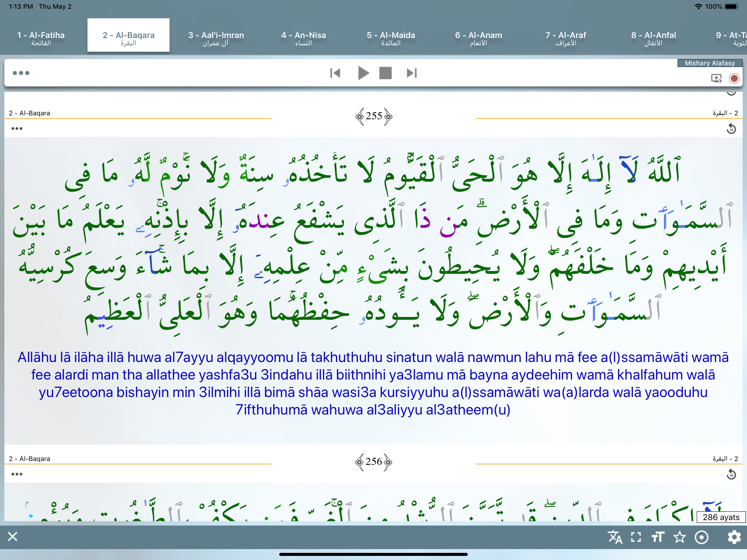The image size is (747, 560).
Task: Toggle fullscreen with the corner-brackets icon
Action: [x=636, y=537]
